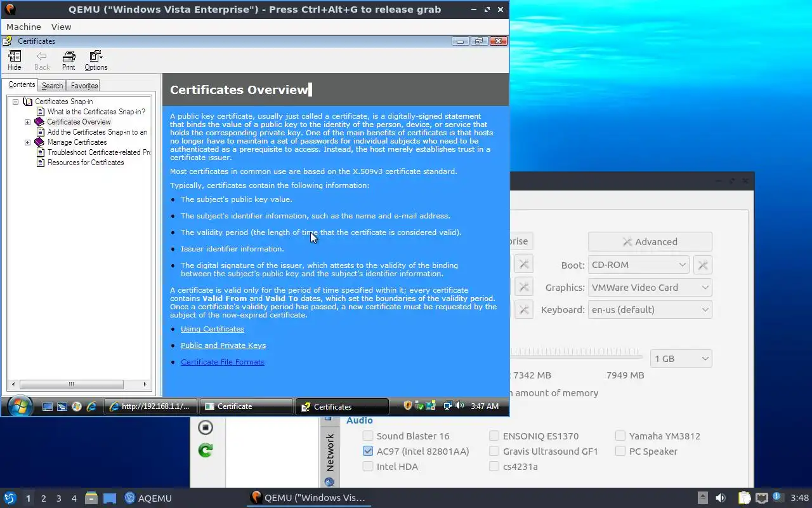
Task: Launch Internet Explorer from Vista quick launch
Action: pos(91,406)
